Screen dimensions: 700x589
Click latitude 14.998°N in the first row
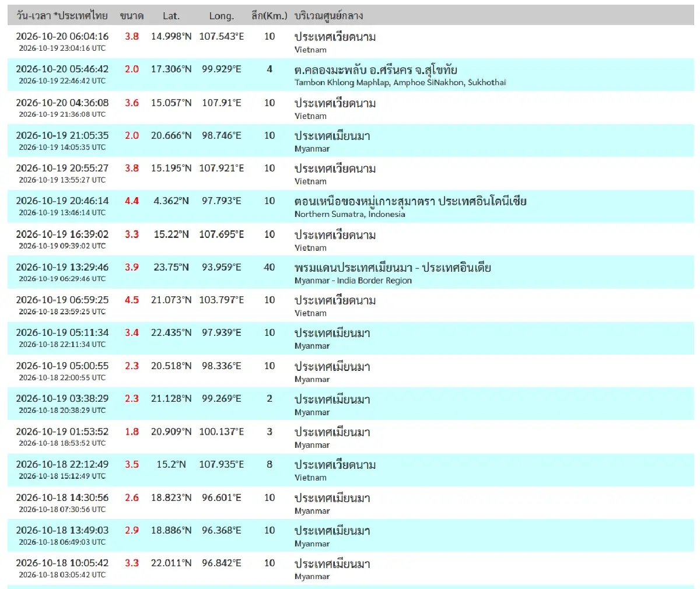coord(171,36)
